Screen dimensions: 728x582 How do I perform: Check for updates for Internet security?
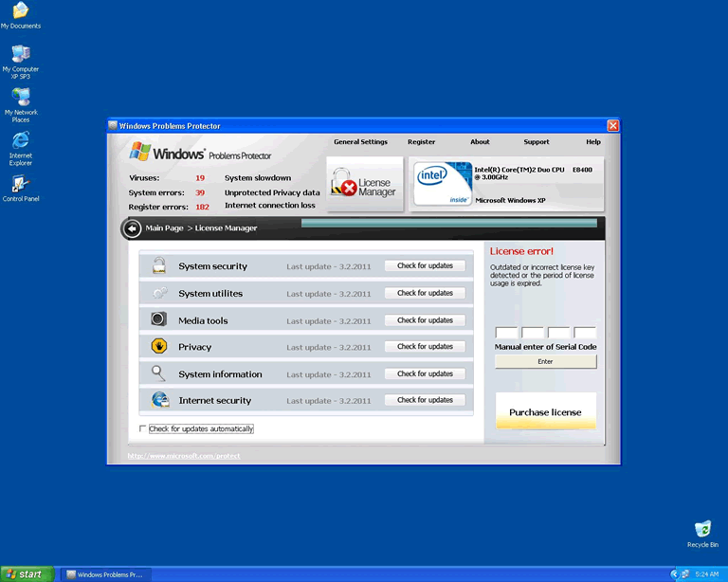[x=425, y=400]
